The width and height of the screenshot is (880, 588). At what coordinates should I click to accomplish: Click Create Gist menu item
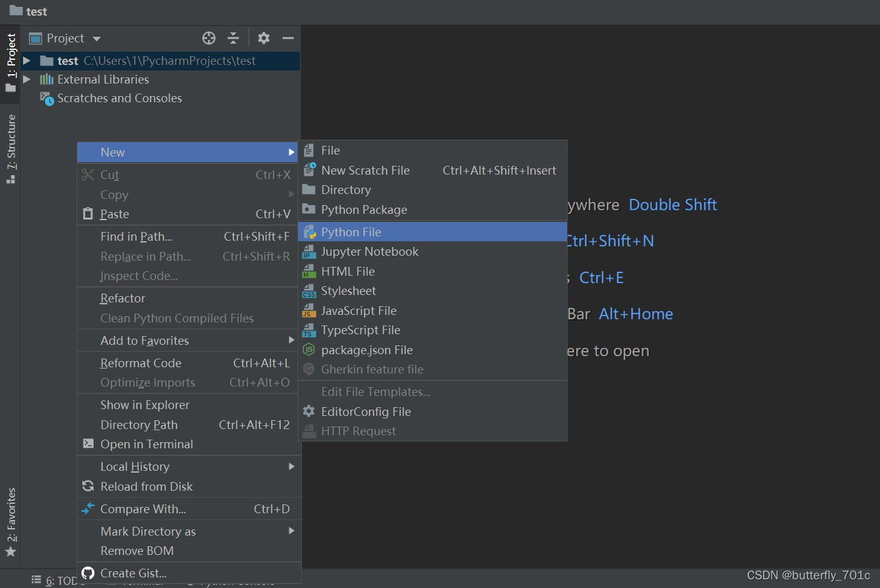(x=188, y=573)
